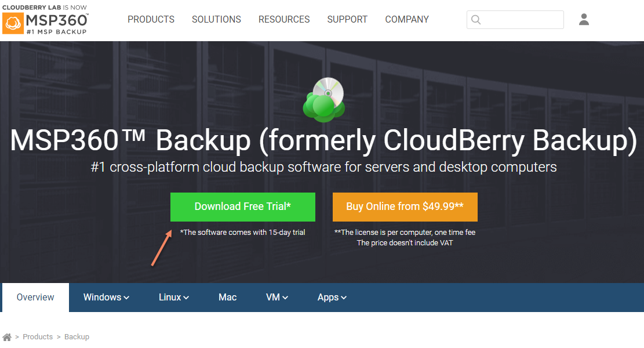The image size is (644, 348).
Task: Open the PRODUCTS menu
Action: 151,19
